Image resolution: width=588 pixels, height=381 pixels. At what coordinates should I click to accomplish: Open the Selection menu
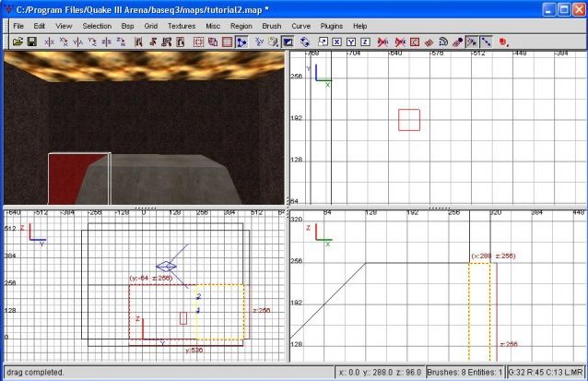point(97,26)
